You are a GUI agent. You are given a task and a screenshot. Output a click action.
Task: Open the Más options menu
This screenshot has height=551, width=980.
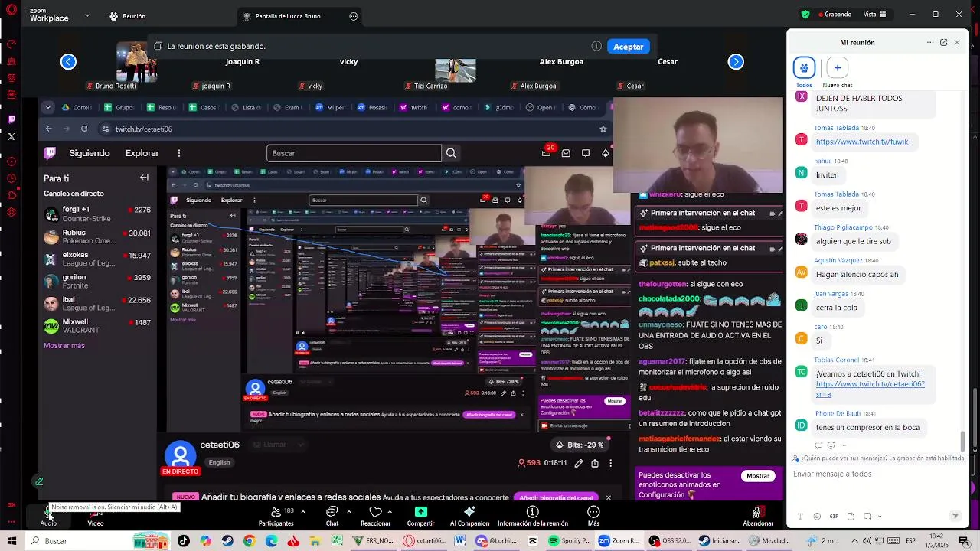click(x=593, y=516)
